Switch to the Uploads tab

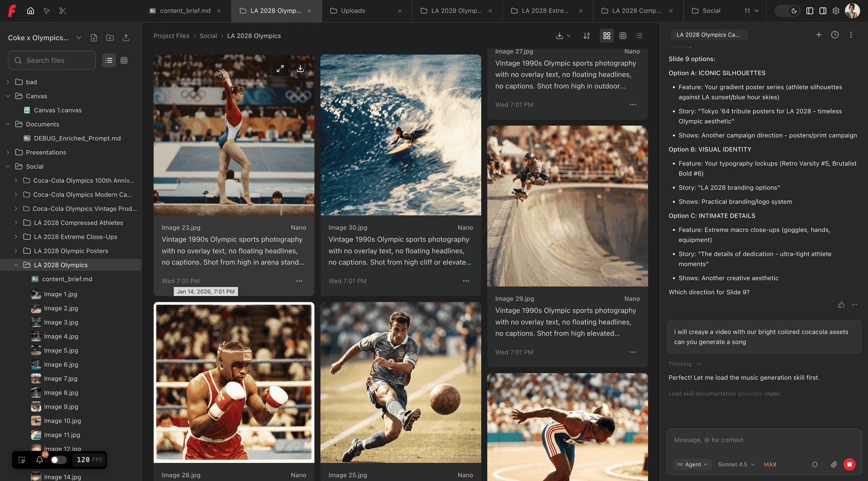(353, 11)
